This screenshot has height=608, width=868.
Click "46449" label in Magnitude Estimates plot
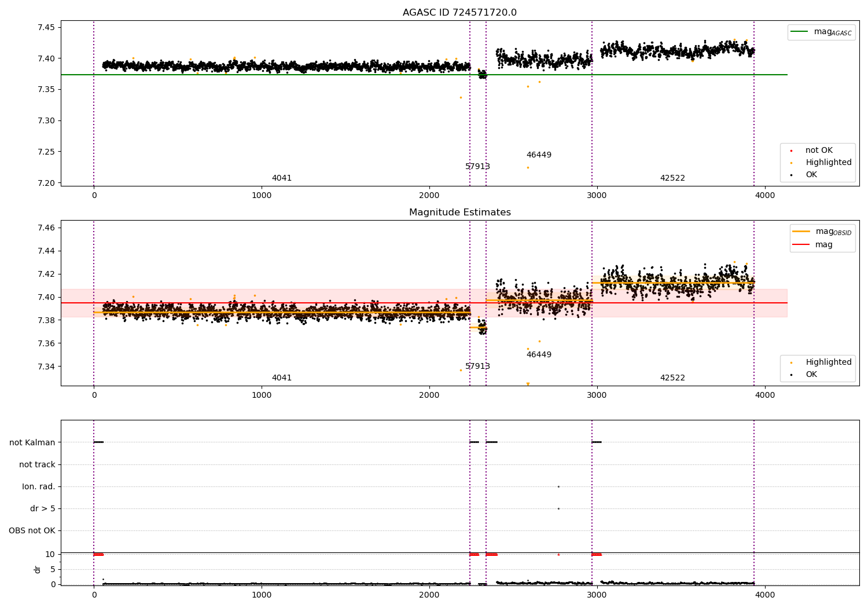pos(539,355)
